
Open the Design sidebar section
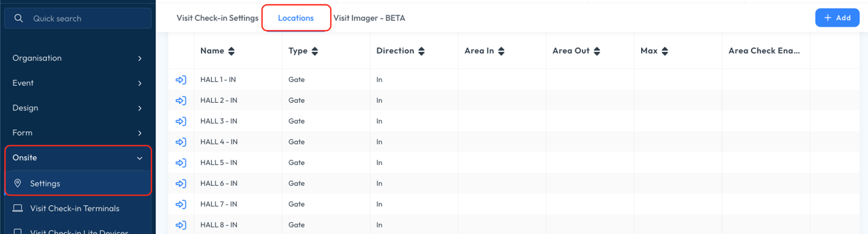click(x=78, y=108)
